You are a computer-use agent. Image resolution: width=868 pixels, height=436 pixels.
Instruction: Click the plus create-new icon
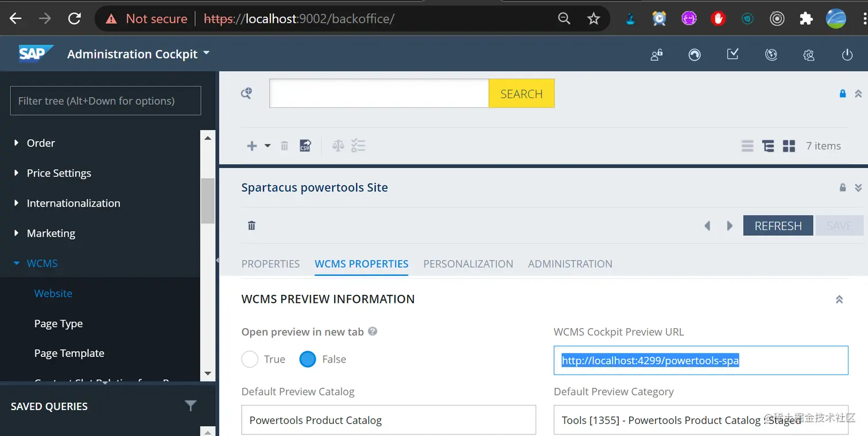point(251,146)
